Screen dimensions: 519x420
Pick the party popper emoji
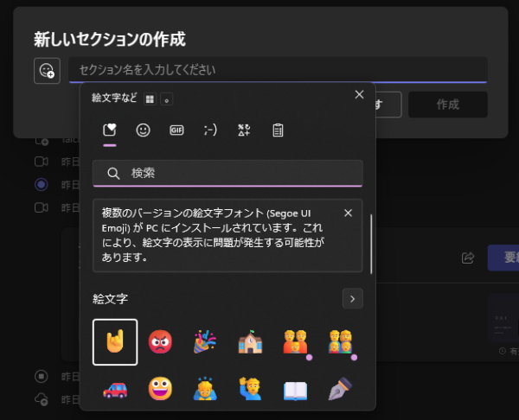coord(204,342)
